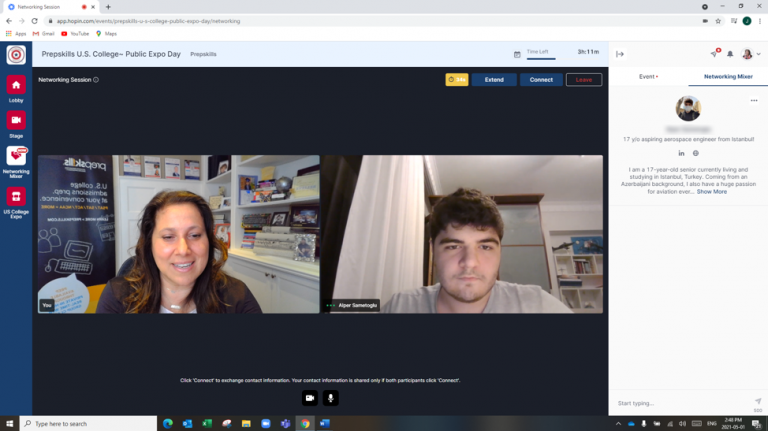The width and height of the screenshot is (768, 431).
Task: Click the Time Left progress bar
Action: tap(541, 59)
